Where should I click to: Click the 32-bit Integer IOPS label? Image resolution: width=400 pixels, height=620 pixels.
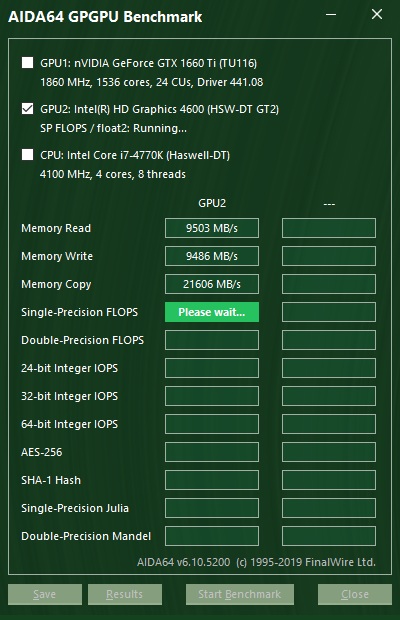click(x=70, y=396)
